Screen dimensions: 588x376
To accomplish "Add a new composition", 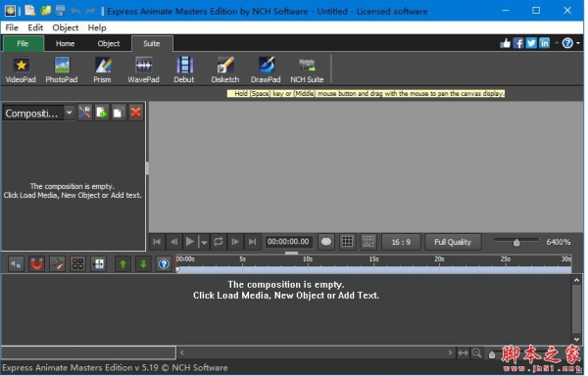I will click(102, 113).
